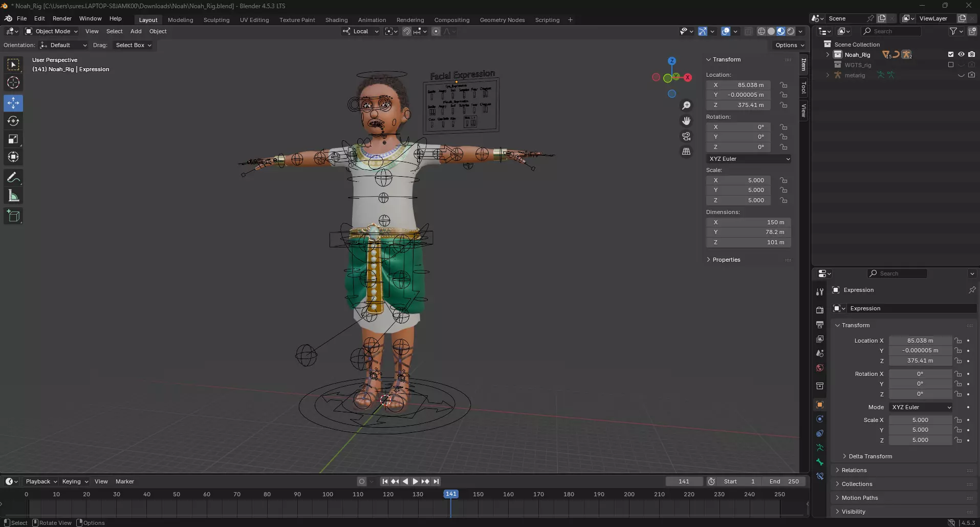Open the Orientation Default dropdown
Image resolution: width=980 pixels, height=527 pixels.
pyautogui.click(x=63, y=45)
